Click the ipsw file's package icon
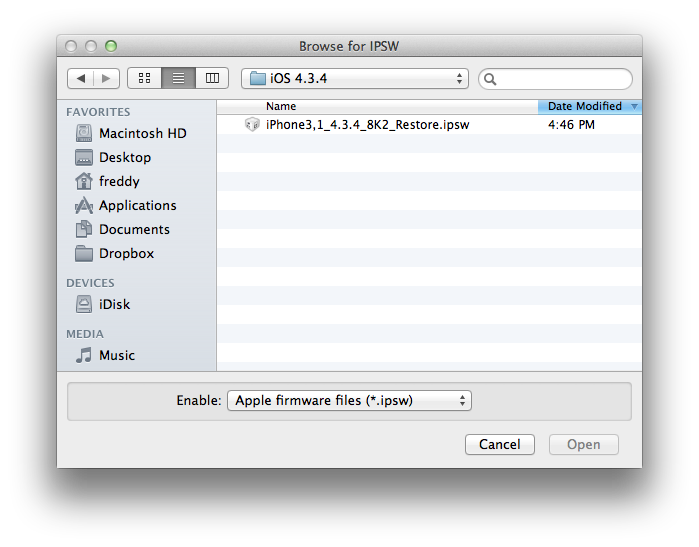The image size is (699, 547). 252,124
